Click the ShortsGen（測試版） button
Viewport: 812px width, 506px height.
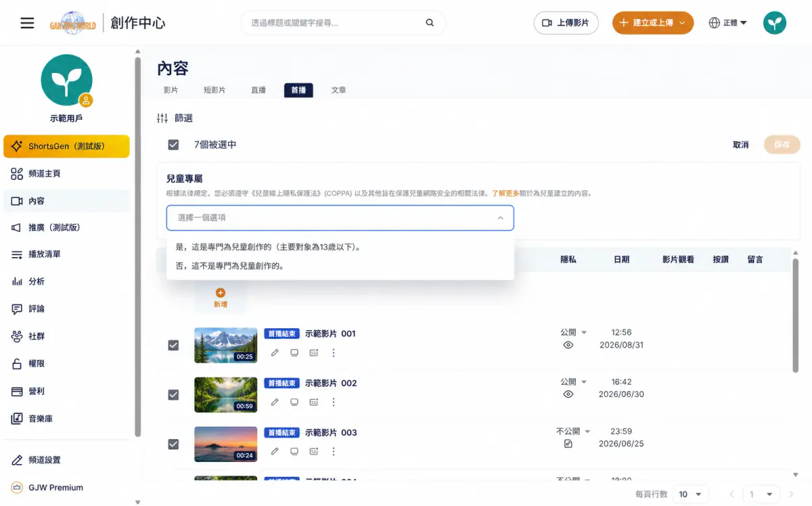pyautogui.click(x=66, y=146)
